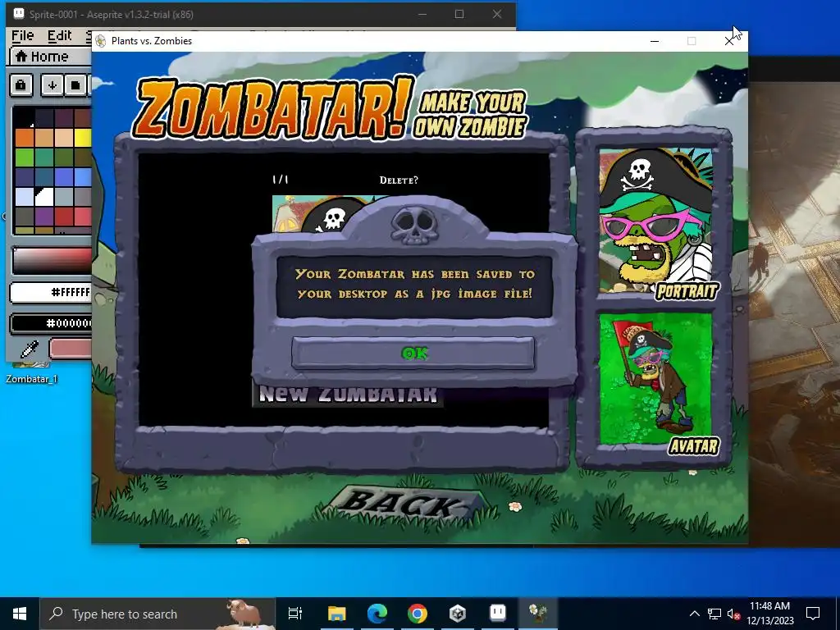
Task: Click the Aseprite title bar icon
Action: click(x=19, y=14)
